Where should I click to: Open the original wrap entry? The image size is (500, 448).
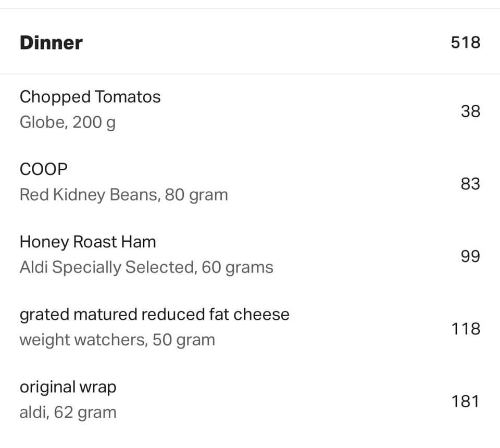(68, 387)
